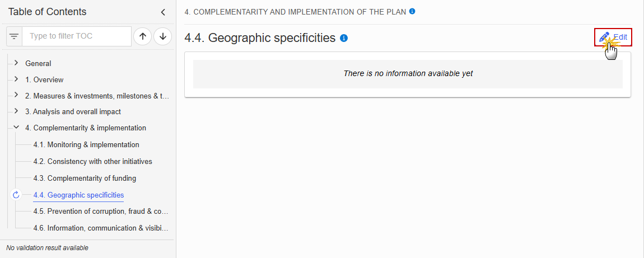Viewport: 644px width, 258px height.
Task: Click the TOC filter options icon
Action: 15,36
